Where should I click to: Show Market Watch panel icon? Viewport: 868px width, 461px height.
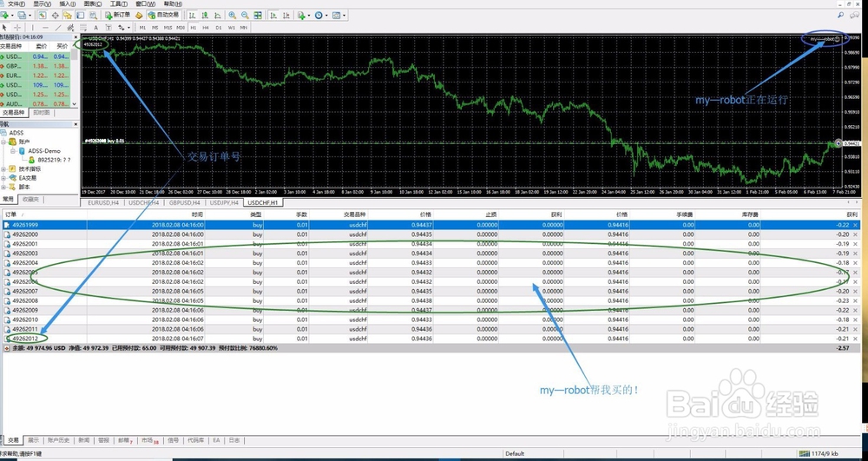pyautogui.click(x=42, y=15)
